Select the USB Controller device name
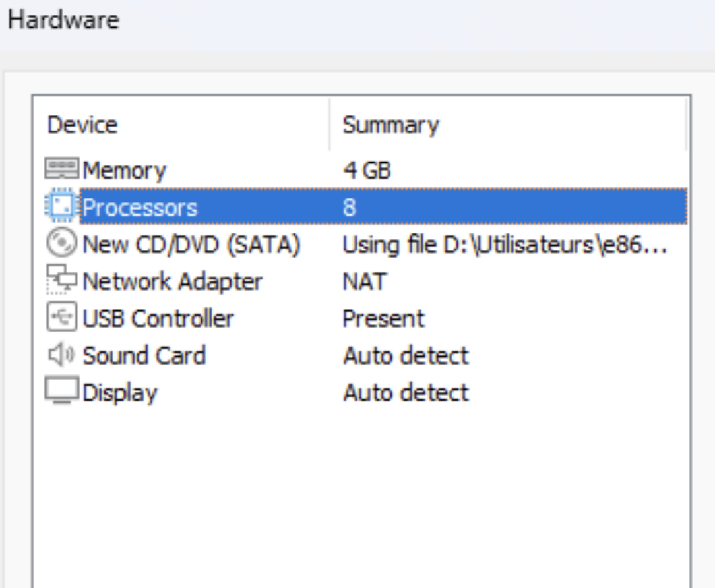Viewport: 715px width, 588px height. point(158,318)
